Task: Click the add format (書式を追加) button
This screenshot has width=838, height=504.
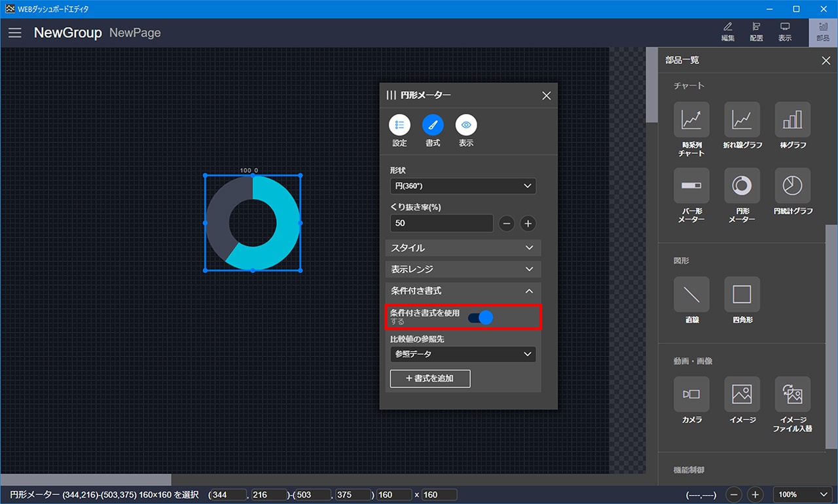Action: point(430,378)
